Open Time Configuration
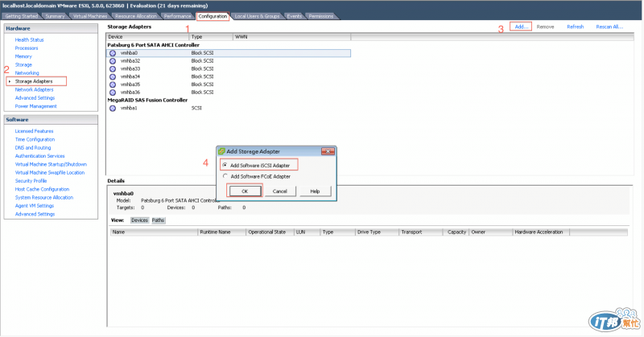 tap(35, 140)
